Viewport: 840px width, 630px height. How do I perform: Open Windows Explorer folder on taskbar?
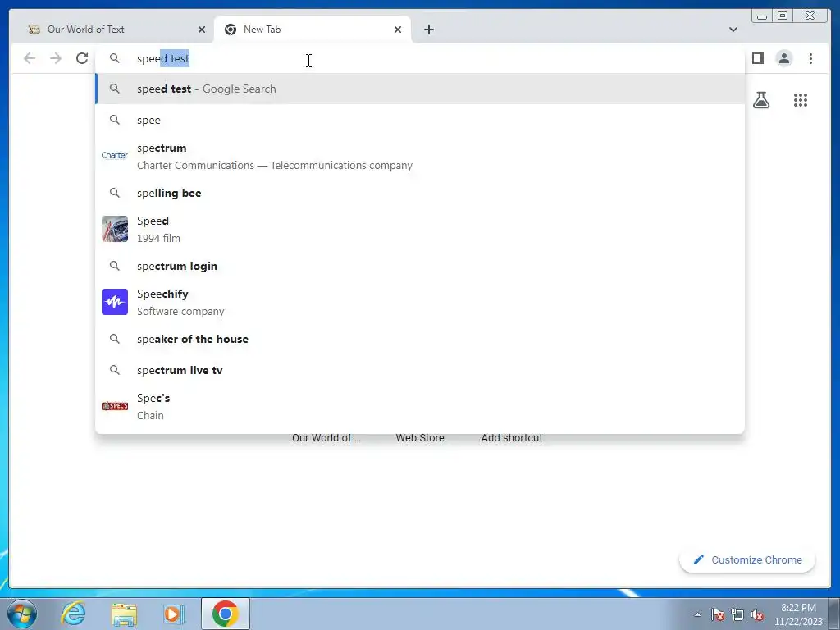point(124,614)
